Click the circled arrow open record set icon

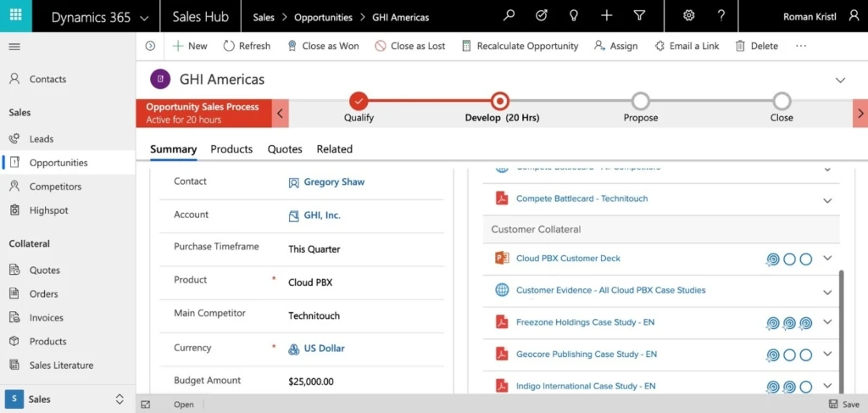150,47
